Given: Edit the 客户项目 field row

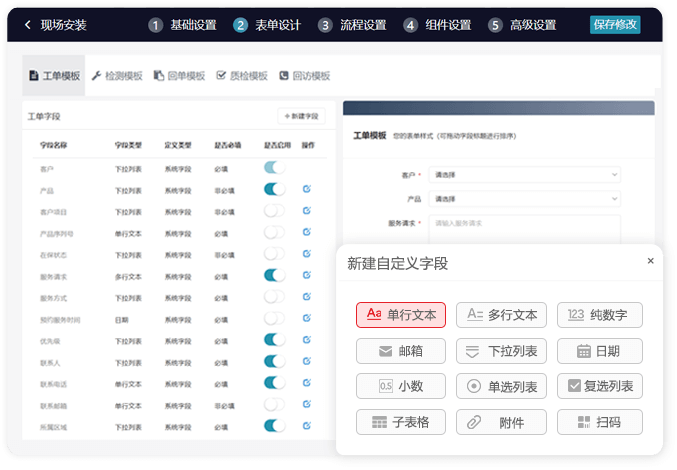Looking at the screenshot, I should click(x=307, y=211).
